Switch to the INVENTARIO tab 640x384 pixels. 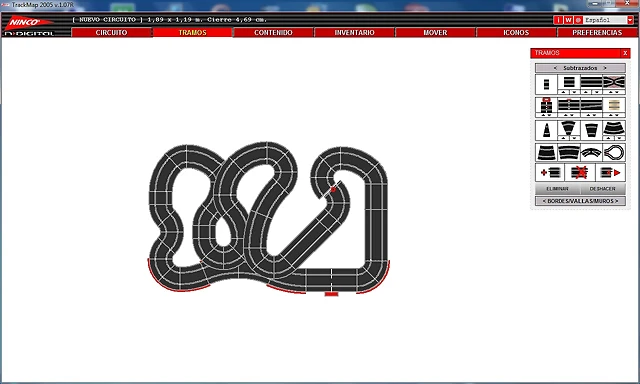point(354,33)
